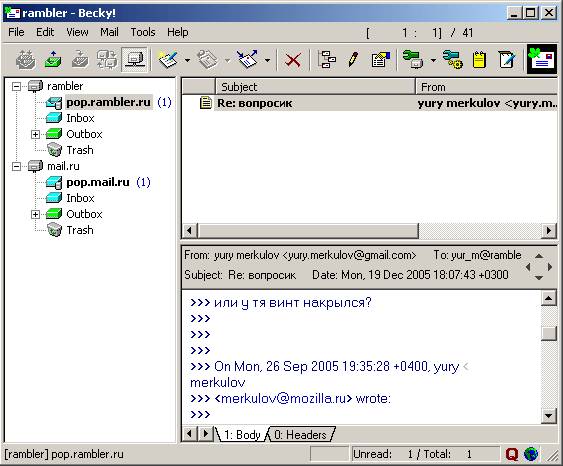Select the Re: вопросик message row
The image size is (563, 466).
point(370,103)
